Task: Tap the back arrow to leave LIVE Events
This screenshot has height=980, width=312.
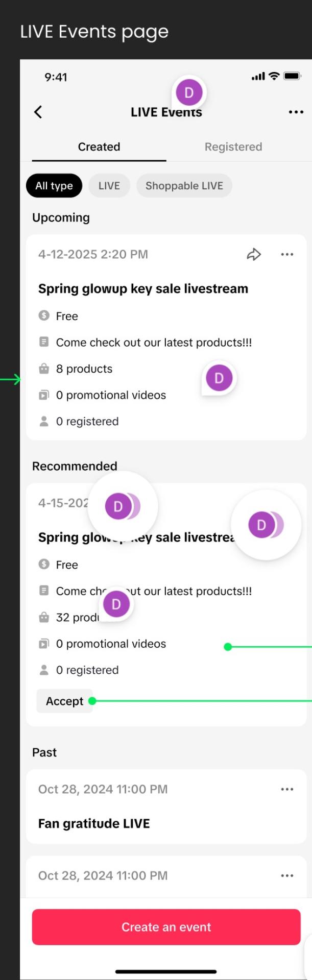Action: [37, 112]
